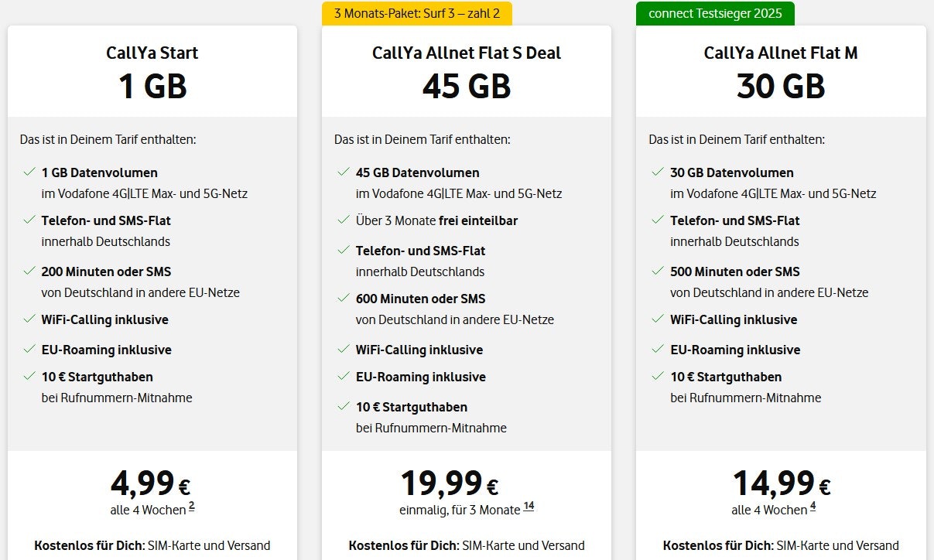Click 10 € Startguthaben checkmark in S Deal card

343,406
